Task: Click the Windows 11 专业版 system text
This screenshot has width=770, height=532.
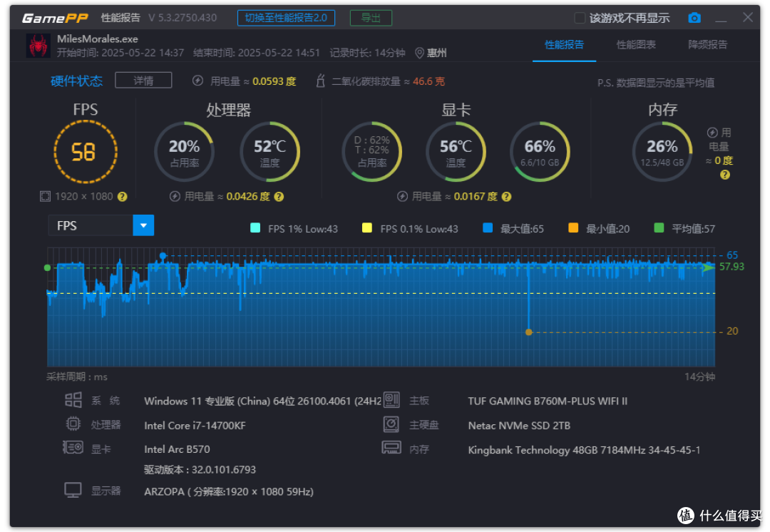Action: click(x=262, y=401)
